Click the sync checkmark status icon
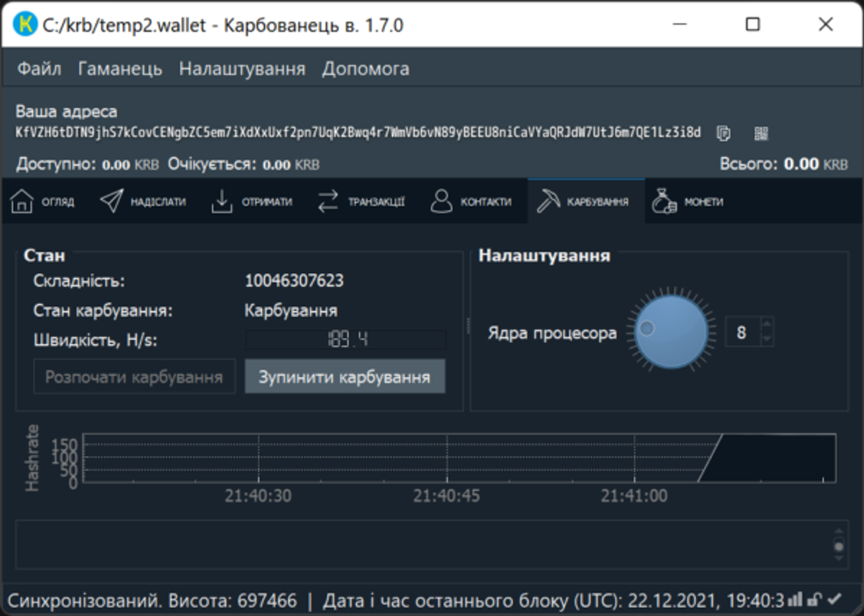The height and width of the screenshot is (616, 864). click(x=835, y=599)
